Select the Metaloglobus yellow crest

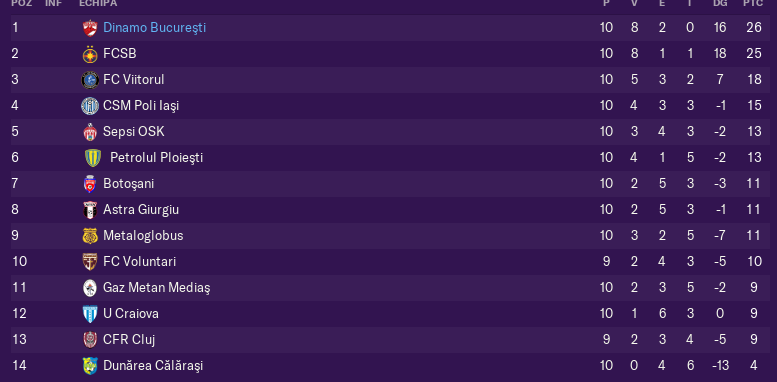pyautogui.click(x=90, y=236)
